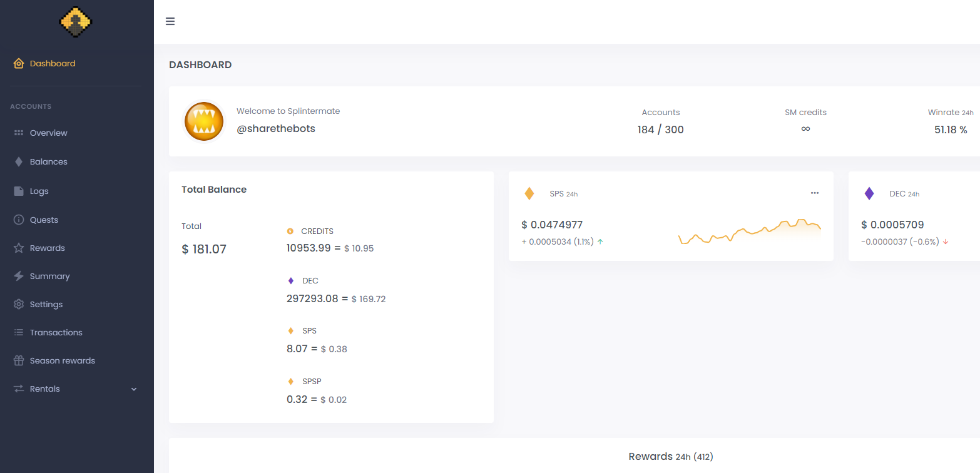The height and width of the screenshot is (473, 980).
Task: Click the SPS 24h price chart
Action: [749, 232]
